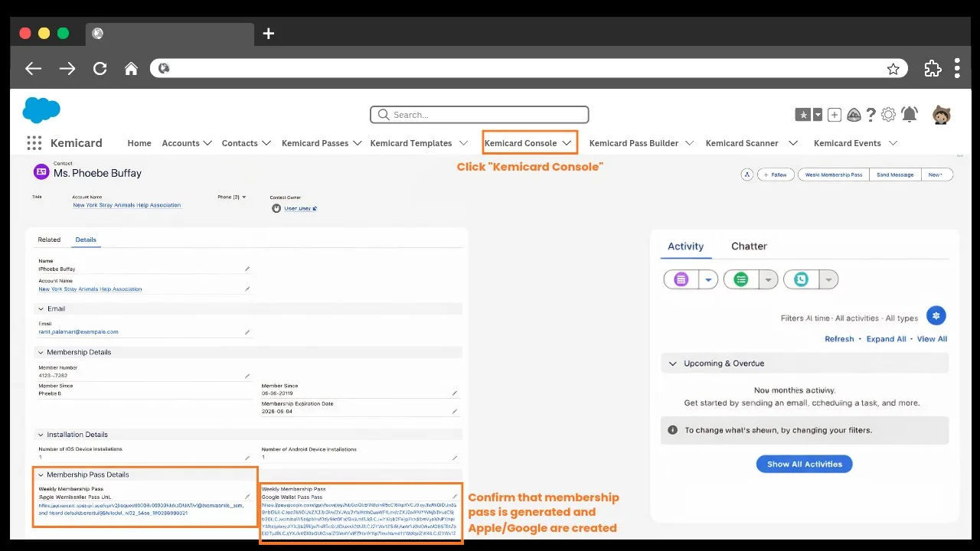Open the User.User contact owner link
The height and width of the screenshot is (551, 980).
click(298, 208)
